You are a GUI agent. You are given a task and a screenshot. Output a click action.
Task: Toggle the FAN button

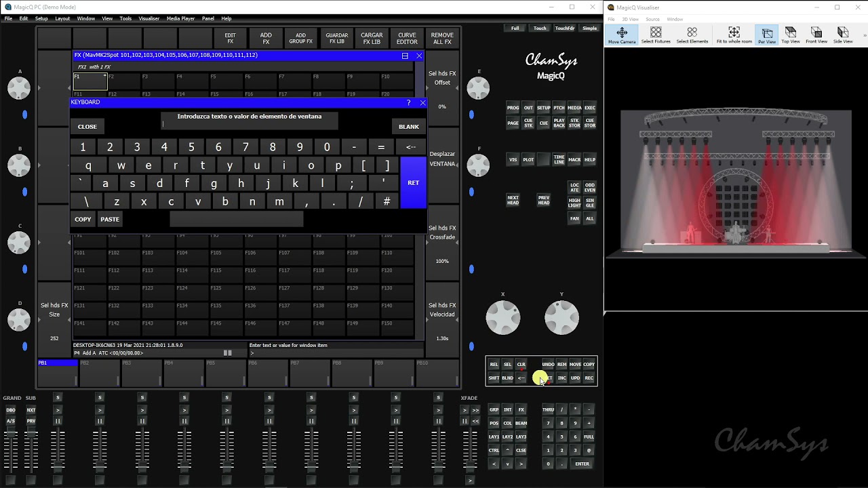tap(574, 218)
